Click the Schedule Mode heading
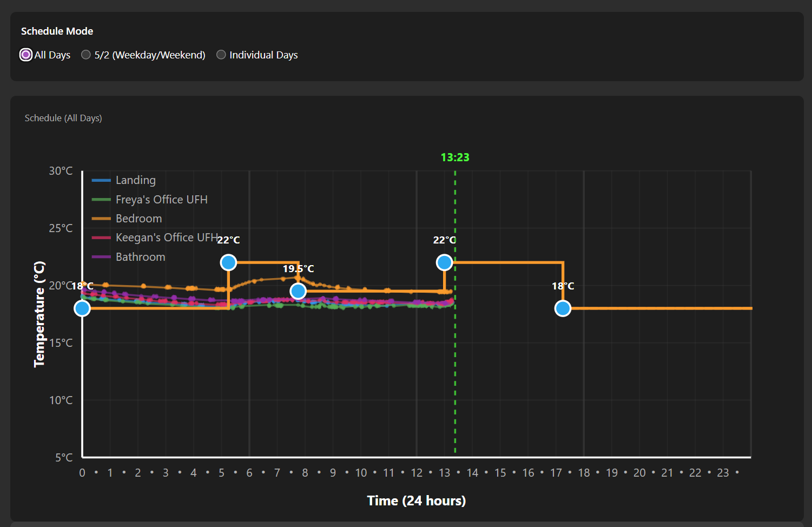 [57, 31]
